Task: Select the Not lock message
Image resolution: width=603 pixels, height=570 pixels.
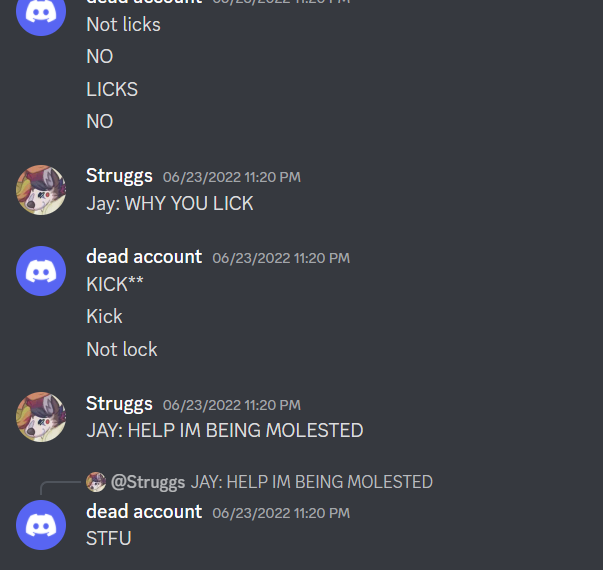Action: click(x=122, y=349)
